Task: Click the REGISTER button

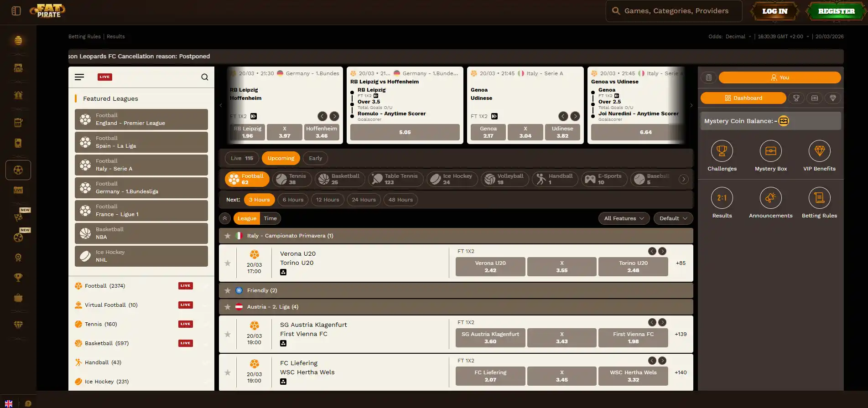Action: tap(836, 11)
